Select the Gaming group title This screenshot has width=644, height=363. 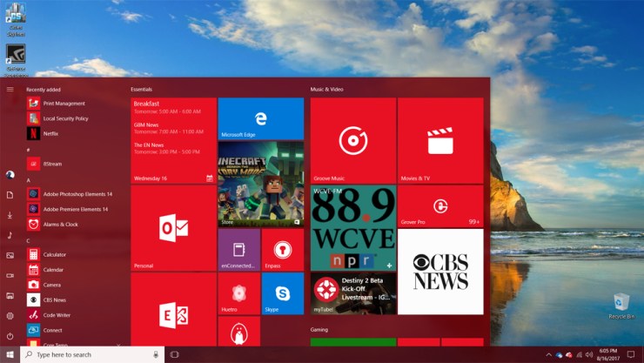pyautogui.click(x=319, y=329)
